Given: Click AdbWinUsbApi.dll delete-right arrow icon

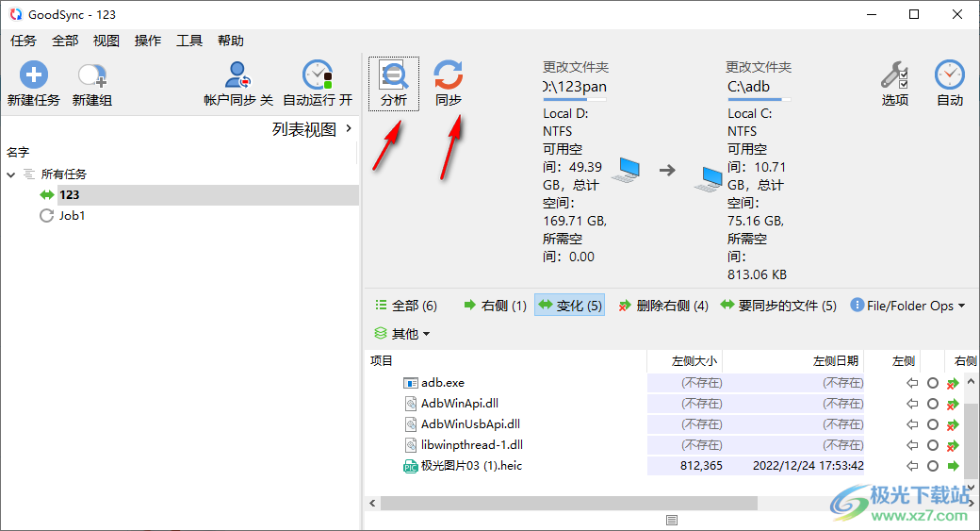Looking at the screenshot, I should 953,424.
